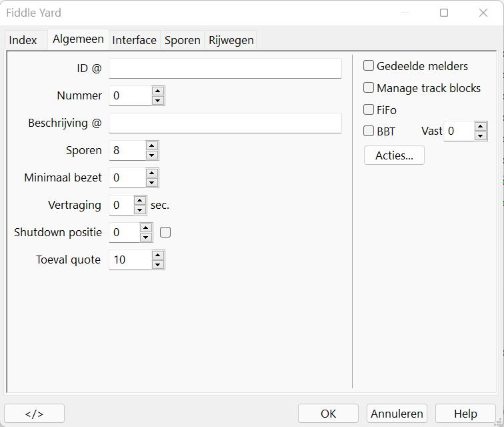Toggle Manage track blocks option

pos(369,88)
